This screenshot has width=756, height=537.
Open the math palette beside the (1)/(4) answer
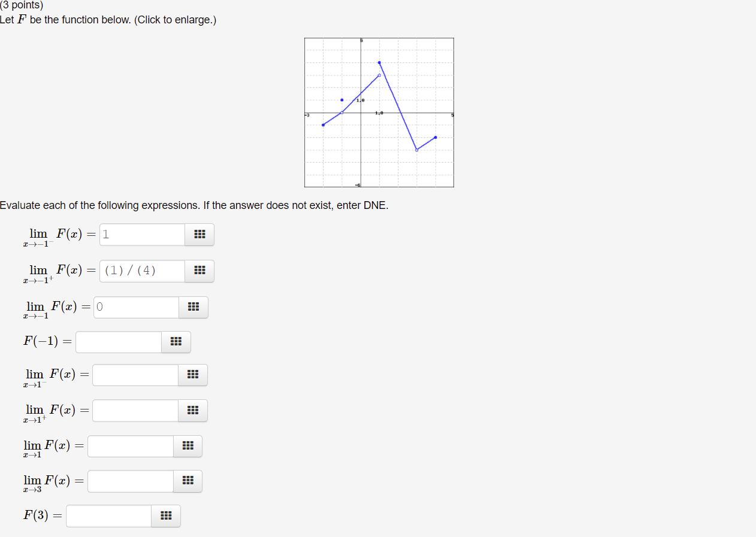click(x=199, y=271)
